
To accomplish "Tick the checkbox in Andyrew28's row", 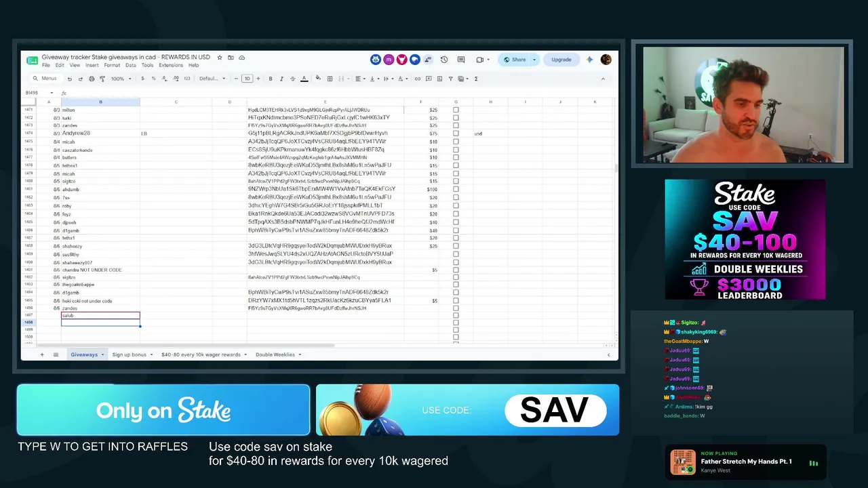I will [456, 134].
